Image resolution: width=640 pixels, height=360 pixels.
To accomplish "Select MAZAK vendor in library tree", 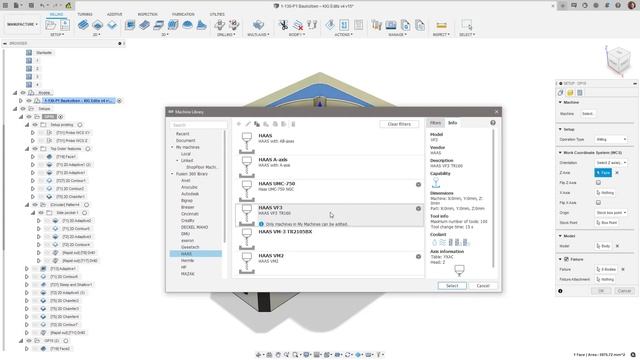I will tap(188, 274).
